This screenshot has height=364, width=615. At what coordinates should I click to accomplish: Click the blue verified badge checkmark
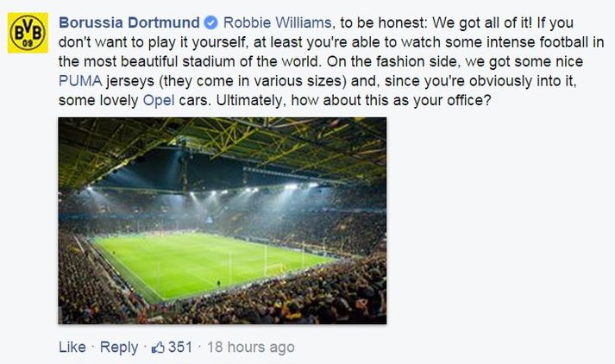click(211, 22)
